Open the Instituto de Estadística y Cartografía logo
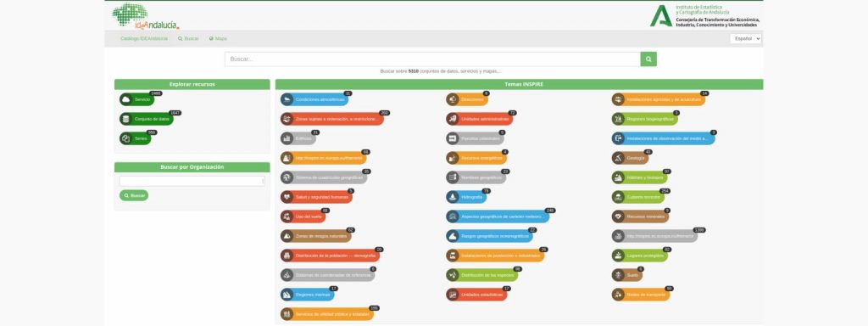This screenshot has height=326, width=868. [x=705, y=15]
